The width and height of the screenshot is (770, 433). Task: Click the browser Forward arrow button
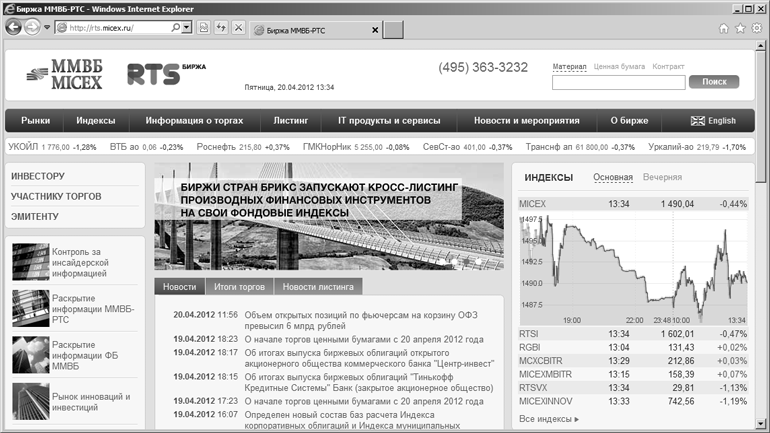34,28
